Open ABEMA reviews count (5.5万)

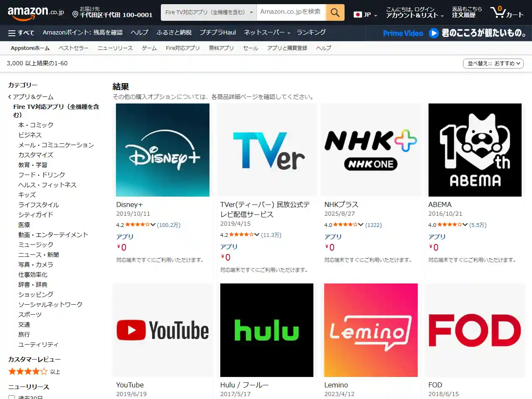tap(478, 225)
